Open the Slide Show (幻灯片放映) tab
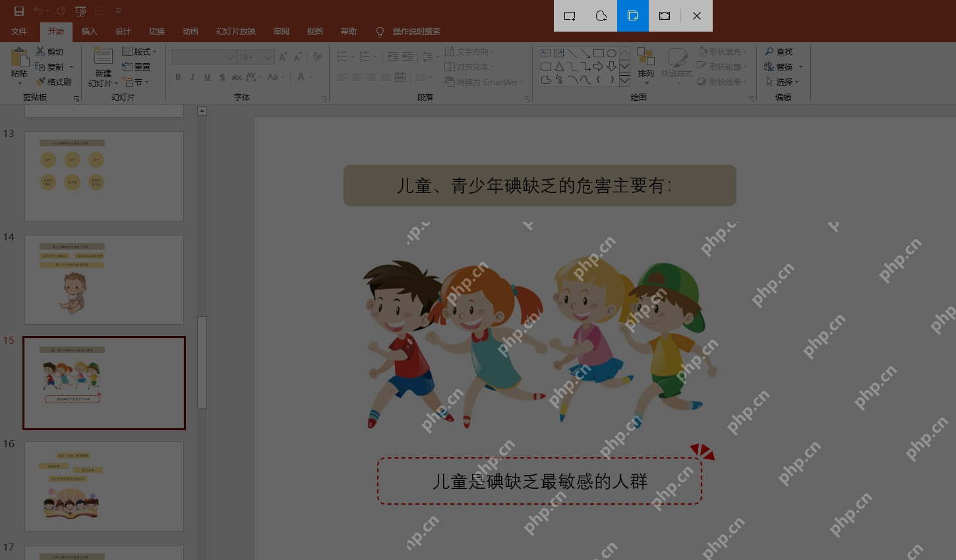Viewport: 956px width, 560px height. tap(236, 32)
